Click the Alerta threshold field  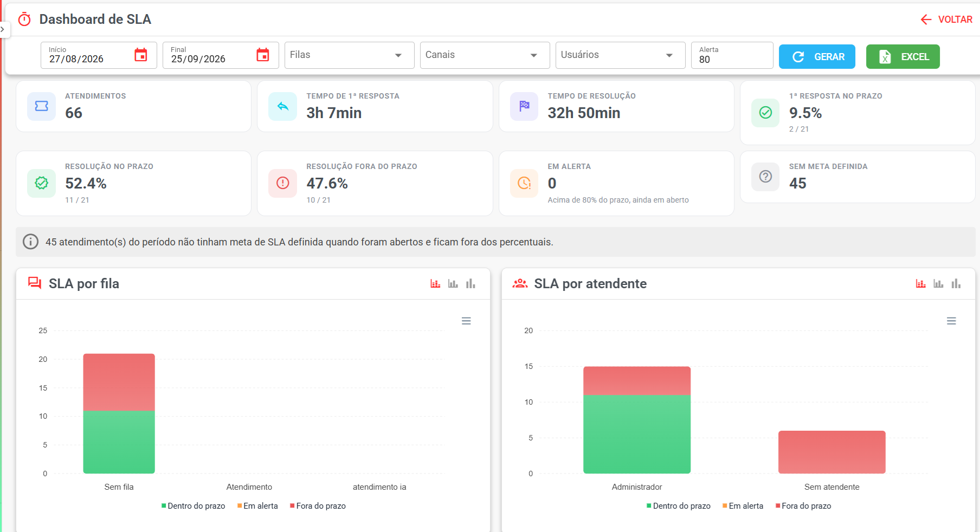[732, 55]
